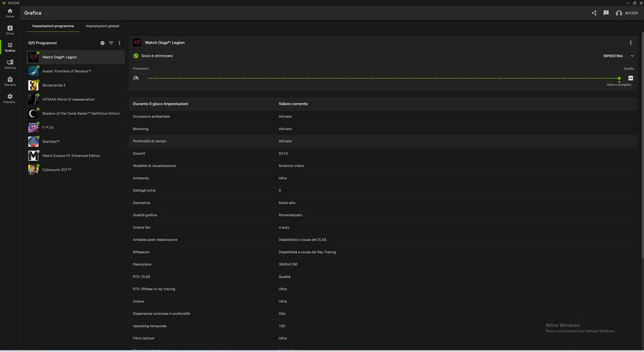This screenshot has height=352, width=644.
Task: Click the slider handle at Valore consigliato
Action: (619, 78)
